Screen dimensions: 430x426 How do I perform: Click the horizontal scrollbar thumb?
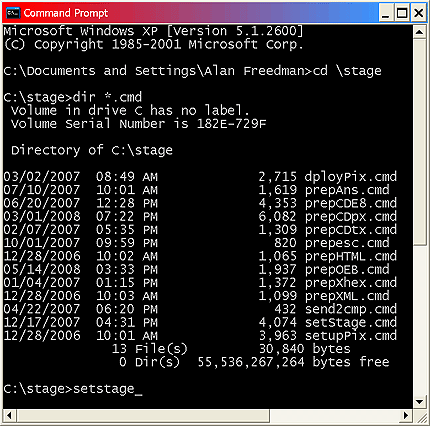142,415
